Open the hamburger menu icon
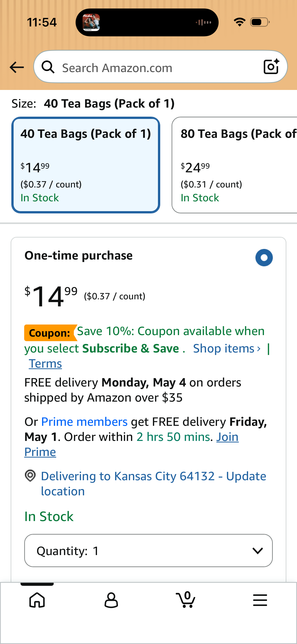The height and width of the screenshot is (644, 297). click(260, 600)
